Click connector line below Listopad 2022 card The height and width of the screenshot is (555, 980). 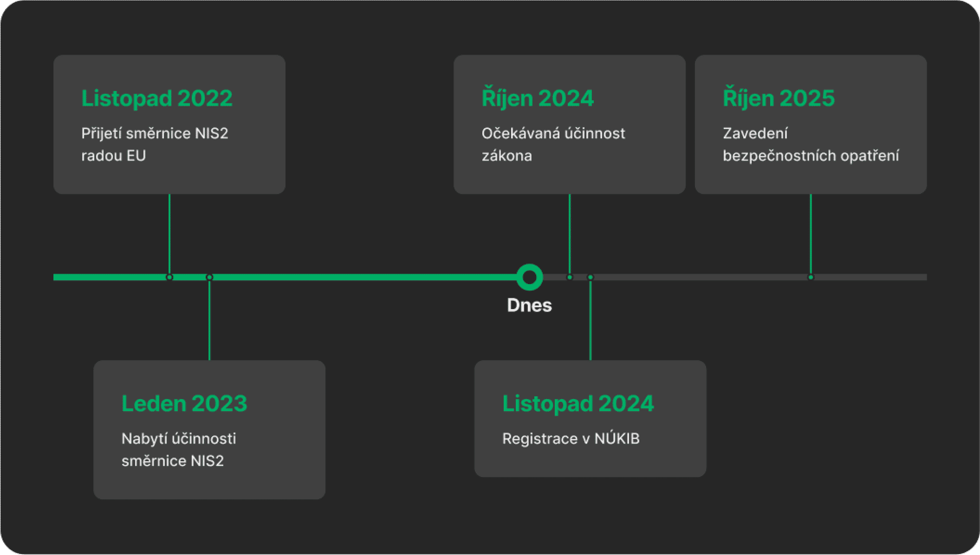[x=169, y=232]
